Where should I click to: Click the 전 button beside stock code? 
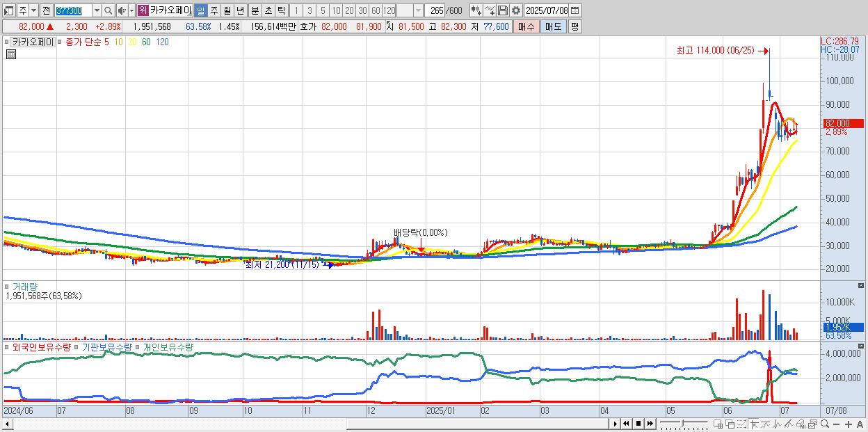46,10
